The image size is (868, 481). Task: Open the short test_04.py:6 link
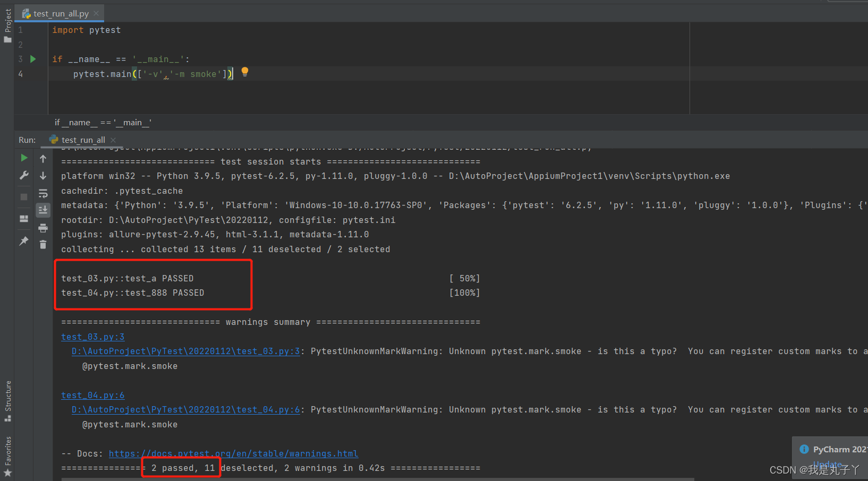[x=93, y=395]
